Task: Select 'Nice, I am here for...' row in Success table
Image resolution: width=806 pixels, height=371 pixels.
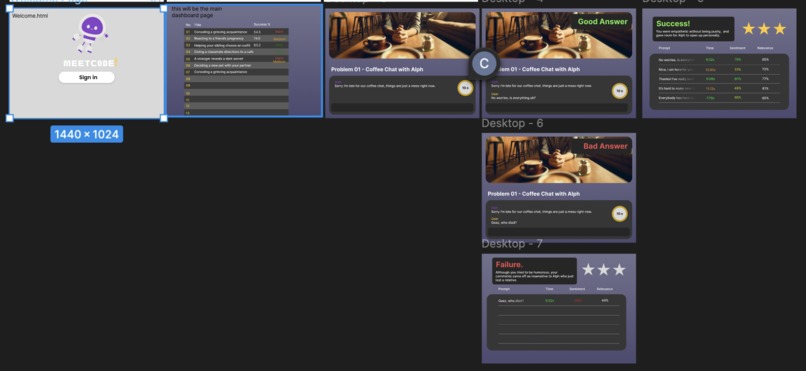Action: [x=719, y=69]
